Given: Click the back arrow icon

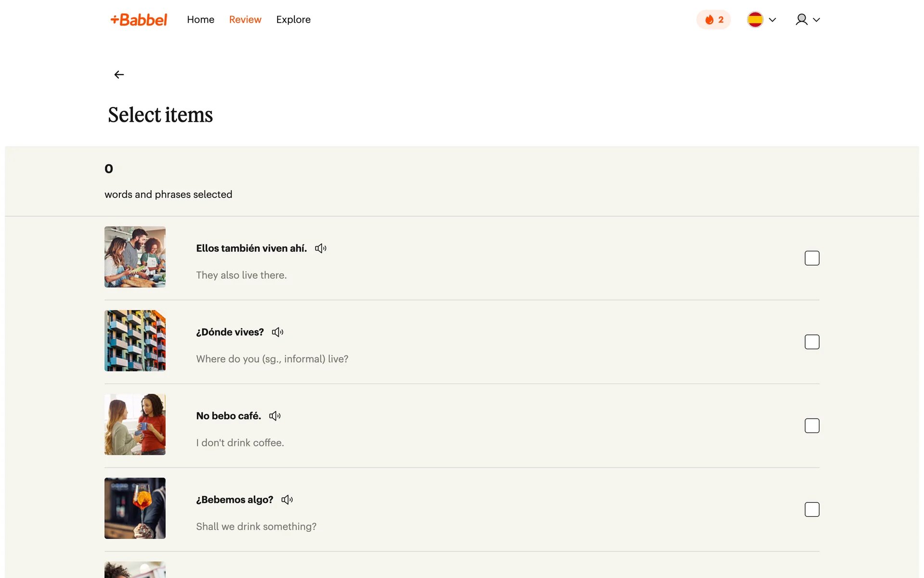Looking at the screenshot, I should click(119, 75).
